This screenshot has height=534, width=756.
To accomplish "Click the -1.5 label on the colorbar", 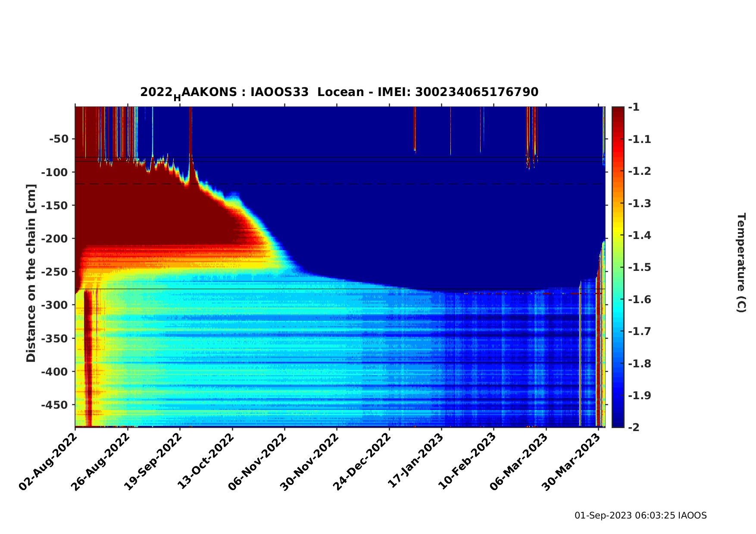I will tap(640, 267).
